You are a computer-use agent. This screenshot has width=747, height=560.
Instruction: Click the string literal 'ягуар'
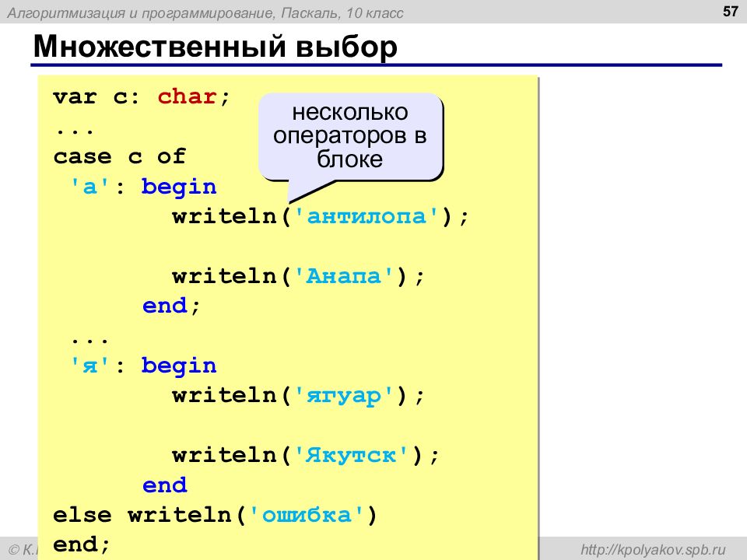(x=344, y=396)
